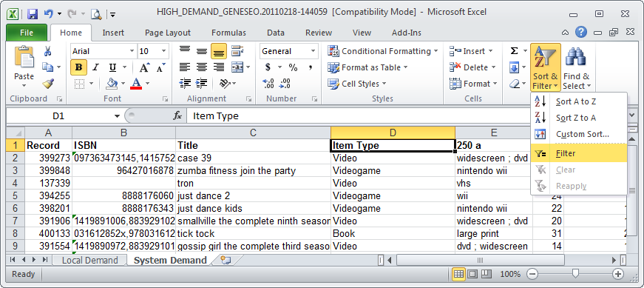This screenshot has width=644, height=288.
Task: Click Decrease Decimal icon
Action: [285, 84]
